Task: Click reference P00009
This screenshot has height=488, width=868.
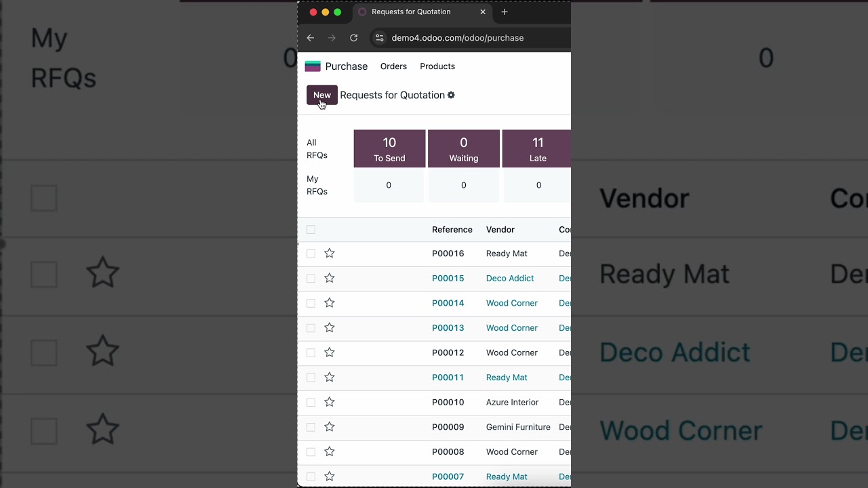Action: tap(448, 427)
